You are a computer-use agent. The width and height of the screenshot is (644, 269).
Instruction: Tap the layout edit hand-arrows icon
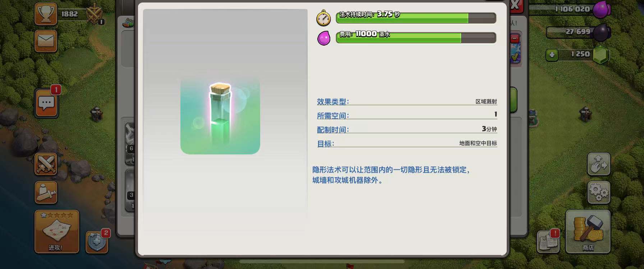[x=599, y=164]
